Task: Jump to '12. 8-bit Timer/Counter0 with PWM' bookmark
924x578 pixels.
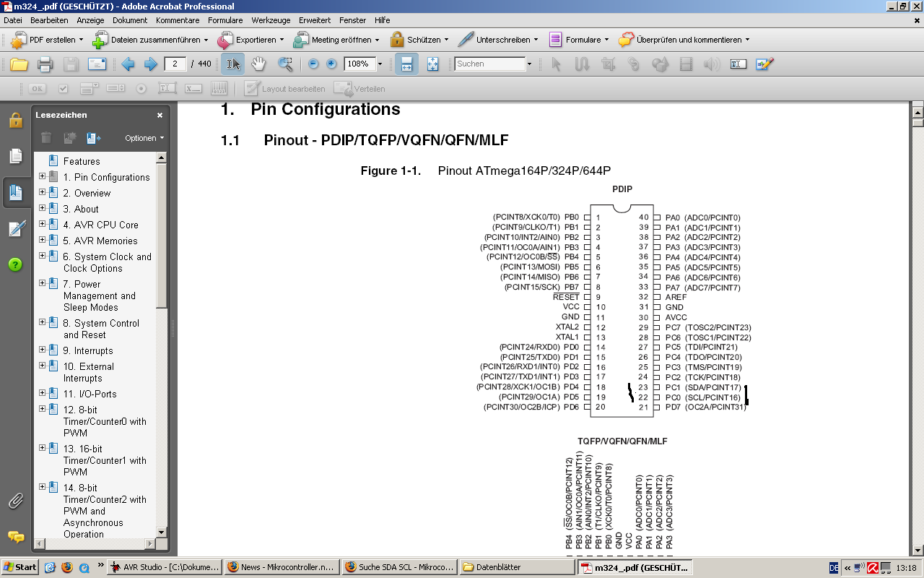Action: point(105,421)
